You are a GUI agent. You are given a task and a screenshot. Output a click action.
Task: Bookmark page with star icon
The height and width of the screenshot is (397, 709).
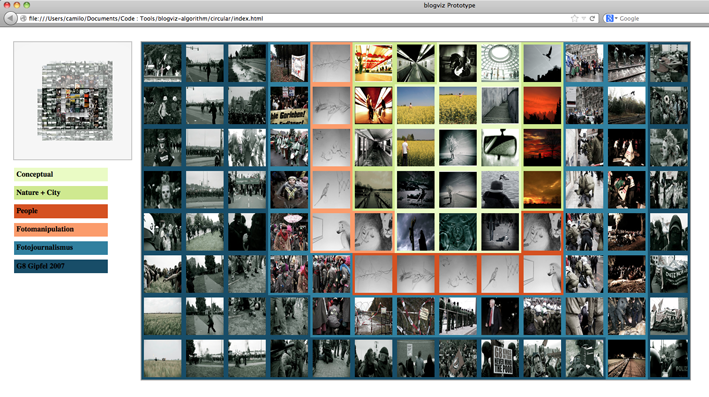coord(574,19)
